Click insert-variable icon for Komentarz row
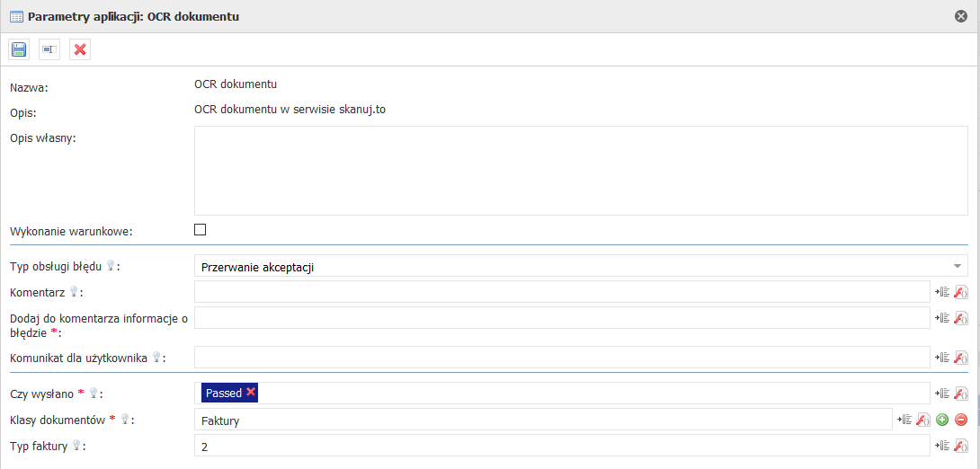Image resolution: width=980 pixels, height=469 pixels. pyautogui.click(x=942, y=292)
